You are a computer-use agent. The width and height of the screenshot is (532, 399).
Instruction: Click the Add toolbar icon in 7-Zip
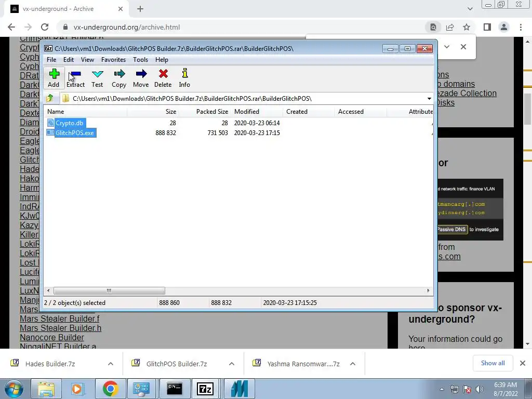pos(54,78)
